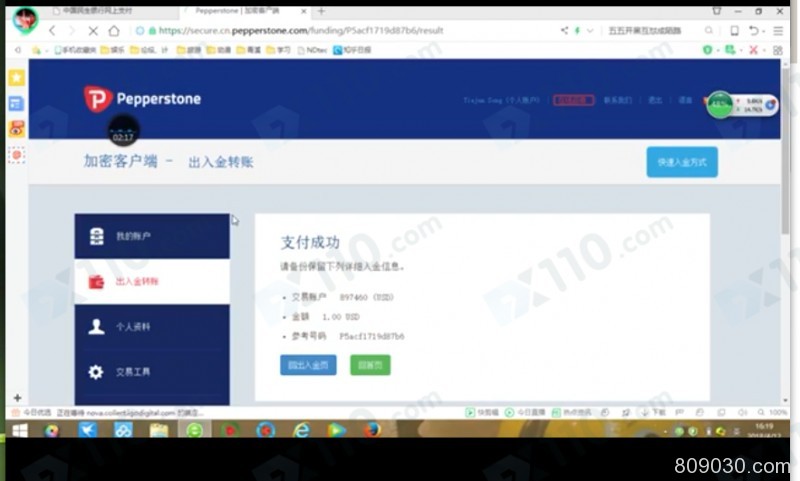Open a new browser tab
Viewport: 800px width, 481px height.
(x=321, y=11)
